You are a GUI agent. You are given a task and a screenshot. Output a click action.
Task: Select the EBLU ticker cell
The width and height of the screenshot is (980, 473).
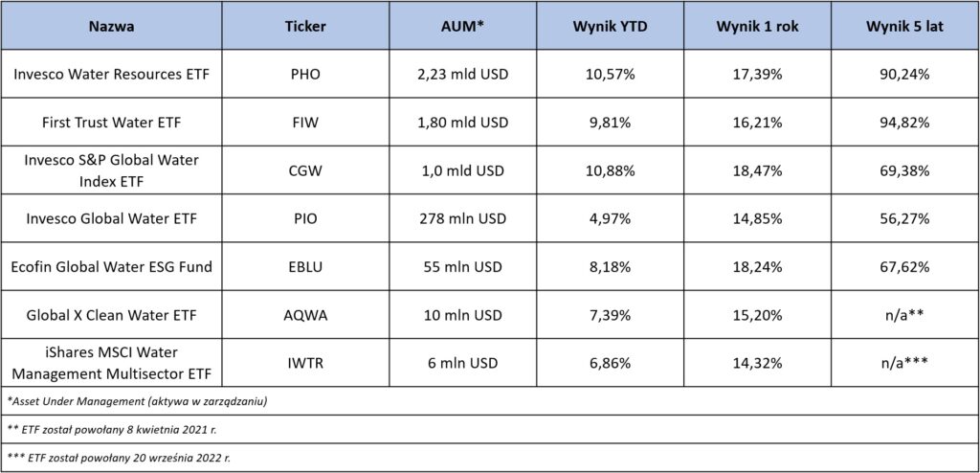point(305,266)
